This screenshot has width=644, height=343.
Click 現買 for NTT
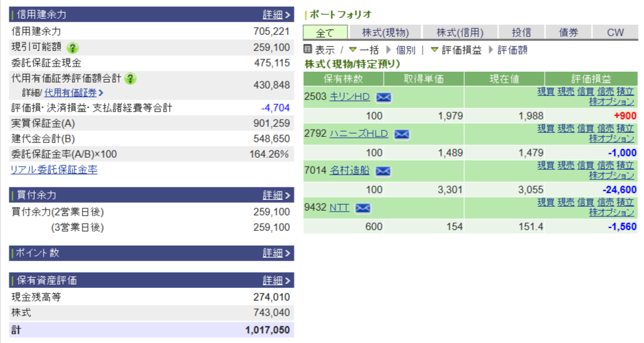(545, 203)
